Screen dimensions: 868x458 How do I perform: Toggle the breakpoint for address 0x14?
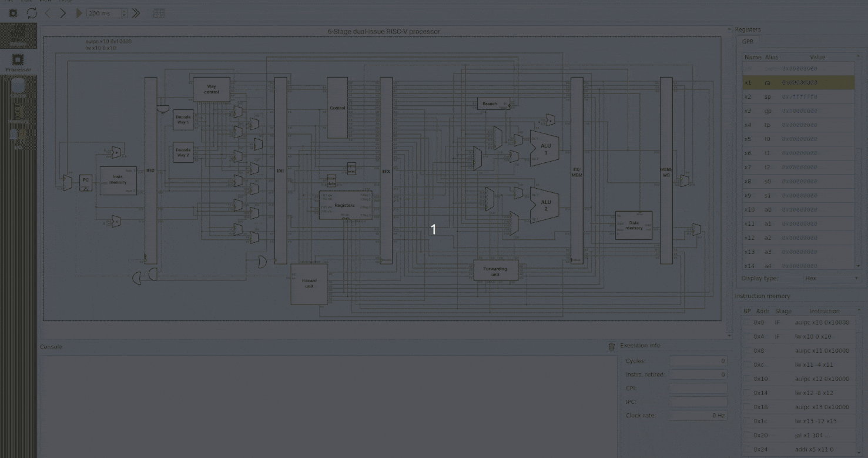click(747, 393)
